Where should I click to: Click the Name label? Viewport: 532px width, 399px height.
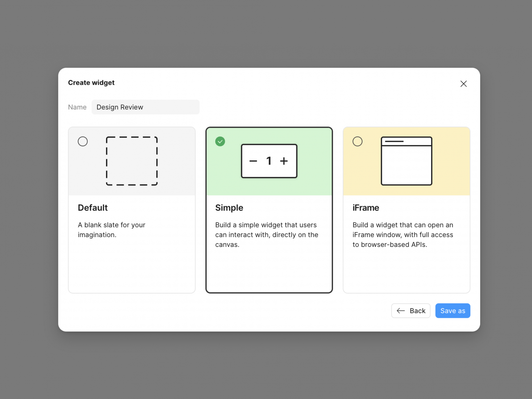click(77, 107)
